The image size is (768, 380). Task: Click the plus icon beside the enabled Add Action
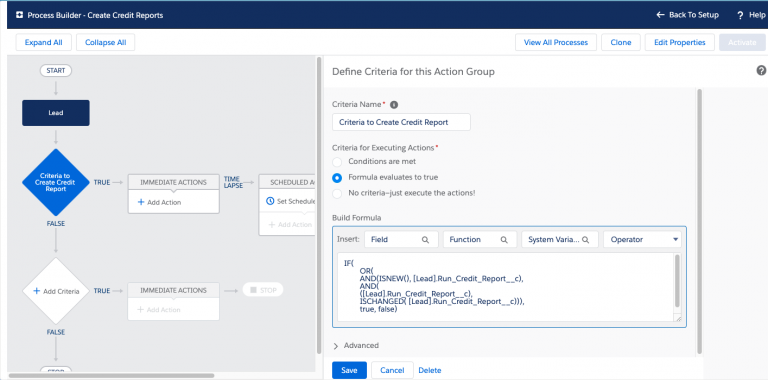[141, 202]
